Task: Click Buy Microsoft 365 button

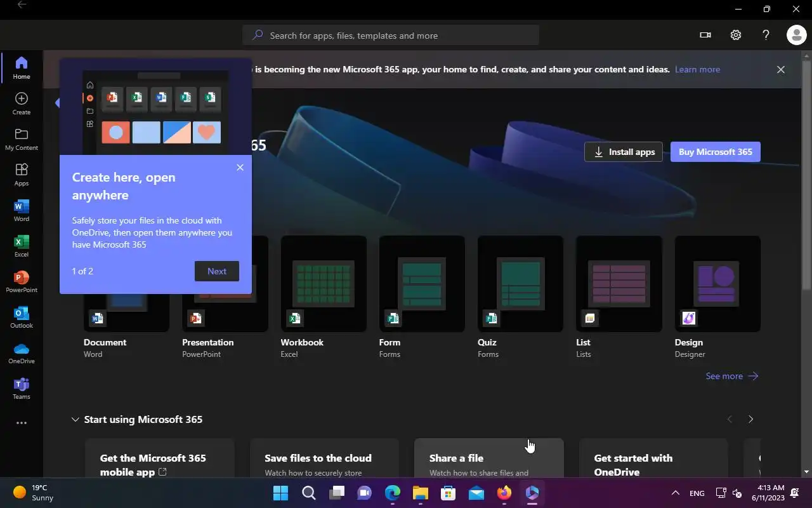Action: [x=716, y=152]
